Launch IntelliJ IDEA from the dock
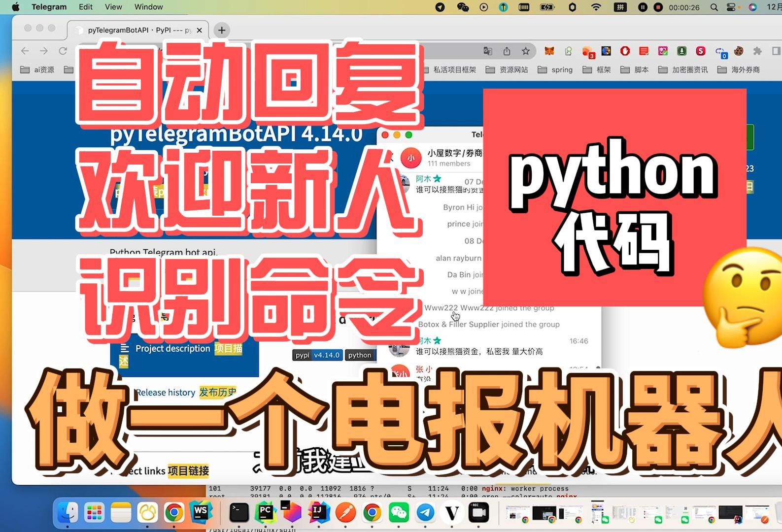The height and width of the screenshot is (532, 782). point(319,513)
